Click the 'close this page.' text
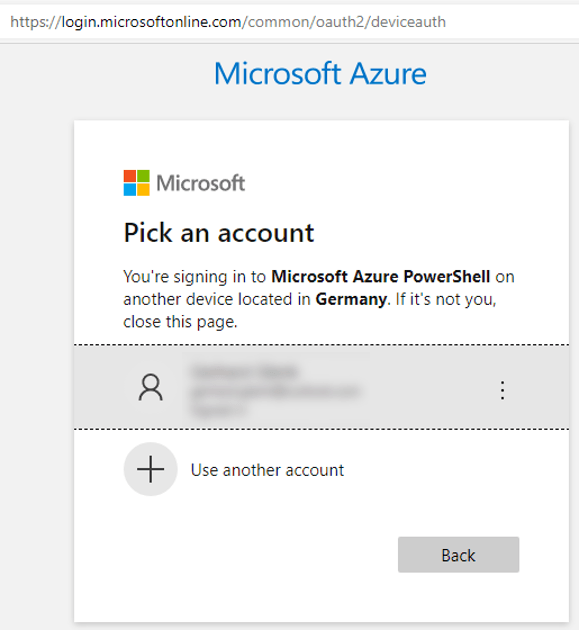The height and width of the screenshot is (630, 579). click(180, 322)
